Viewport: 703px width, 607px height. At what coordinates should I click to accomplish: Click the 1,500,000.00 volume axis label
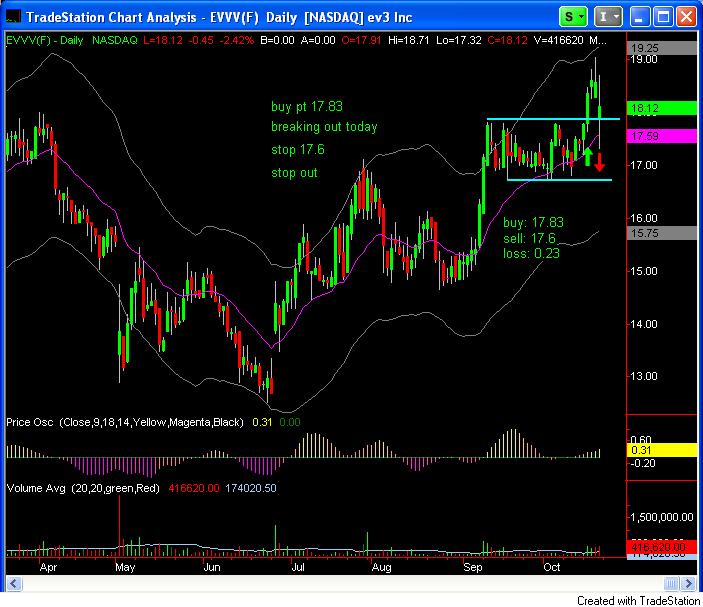pos(662,517)
